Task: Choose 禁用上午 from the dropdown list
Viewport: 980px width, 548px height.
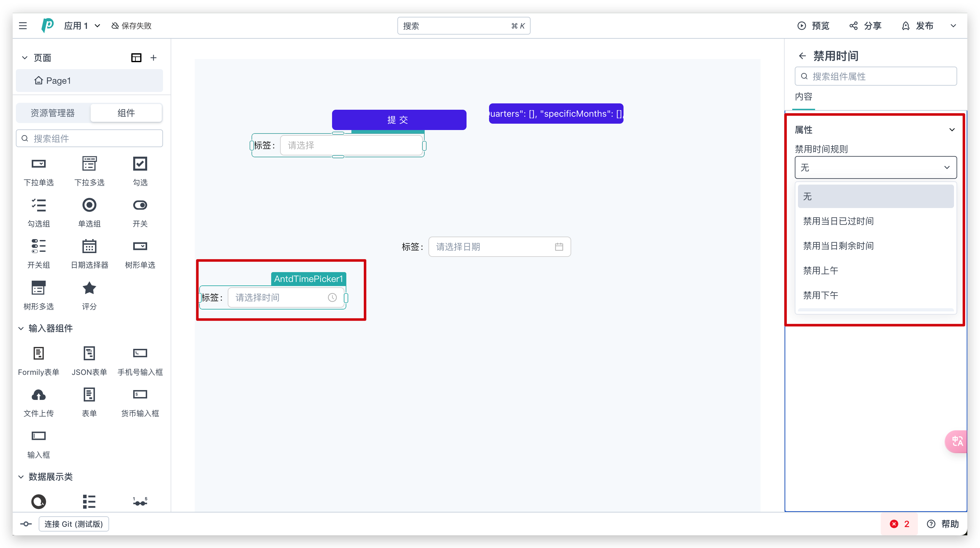Action: pos(820,271)
